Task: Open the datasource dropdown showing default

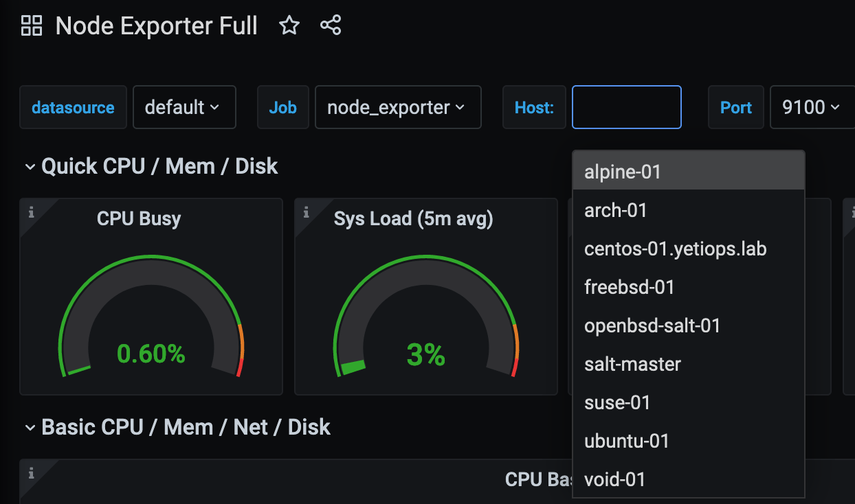Action: pos(184,107)
